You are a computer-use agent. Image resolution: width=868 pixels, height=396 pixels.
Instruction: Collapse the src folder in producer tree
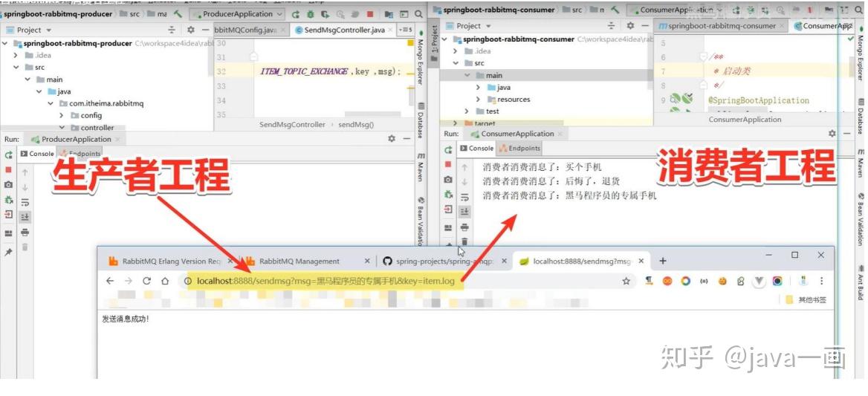tap(16, 68)
